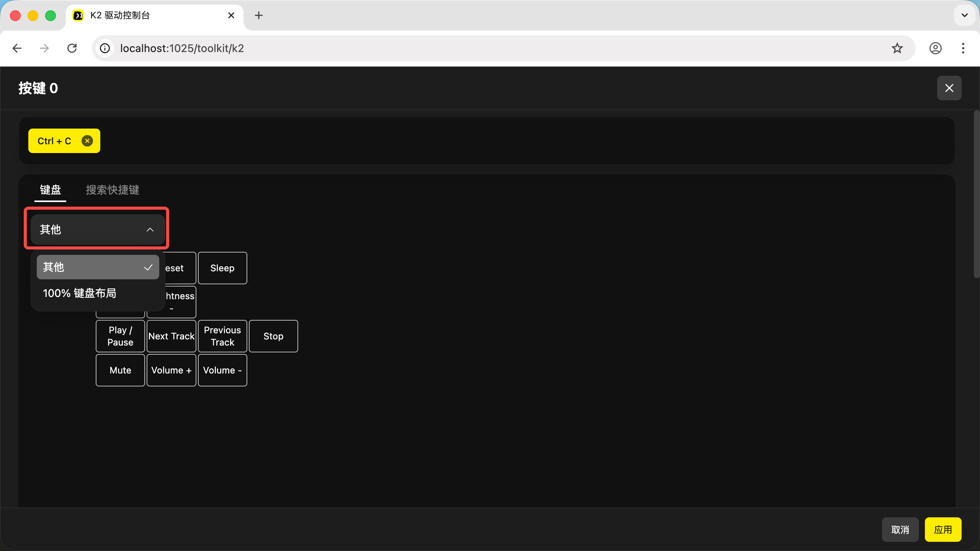This screenshot has height=551, width=980.
Task: Select the checked 其他 option
Action: (x=98, y=267)
